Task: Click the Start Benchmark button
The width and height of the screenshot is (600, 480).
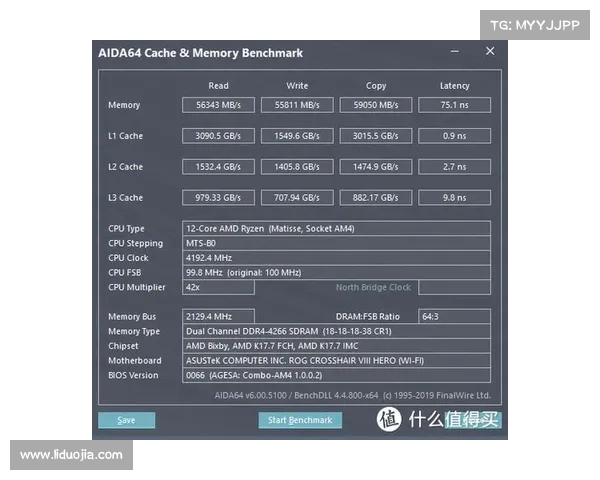Action: (300, 420)
